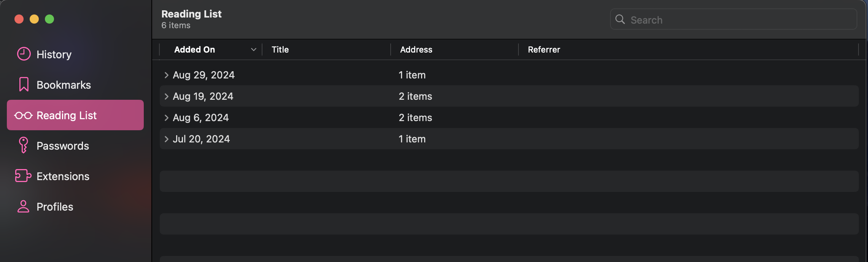Viewport: 868px width, 262px height.
Task: Select the Aug 19 row's 2 items text
Action: pos(415,96)
